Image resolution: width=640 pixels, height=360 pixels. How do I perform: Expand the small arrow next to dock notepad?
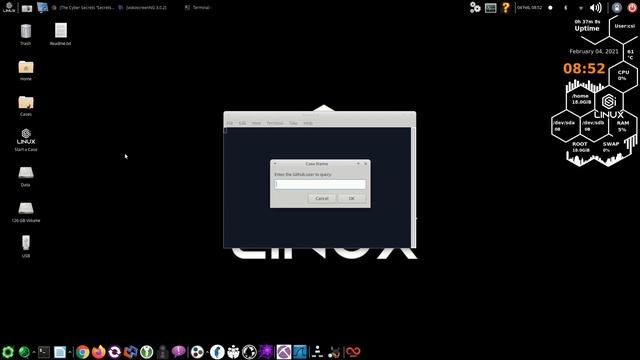pos(70,352)
